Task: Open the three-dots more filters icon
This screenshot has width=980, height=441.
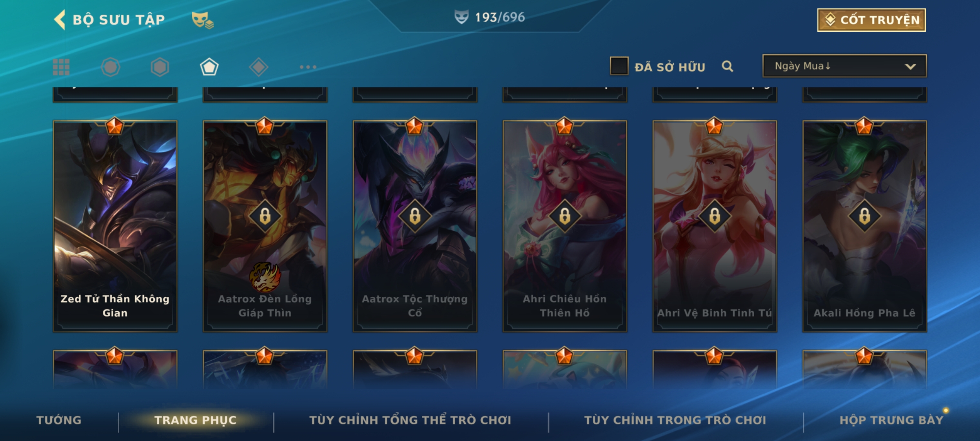Action: (x=308, y=67)
